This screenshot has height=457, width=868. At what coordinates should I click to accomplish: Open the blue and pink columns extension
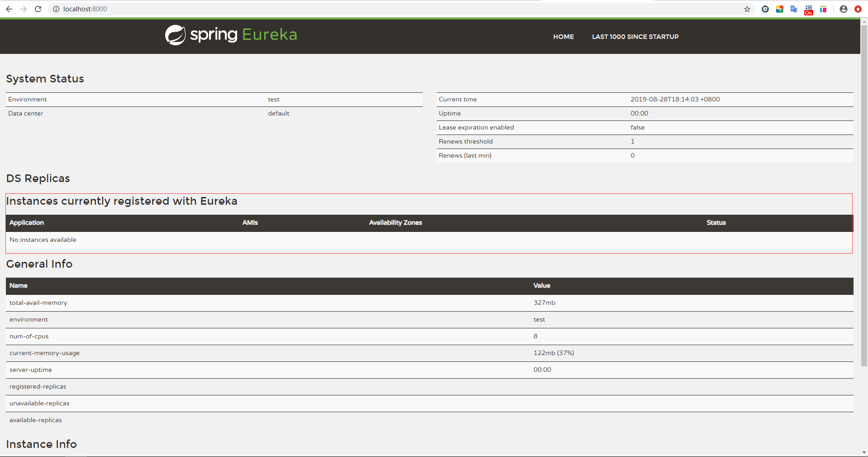(x=823, y=9)
